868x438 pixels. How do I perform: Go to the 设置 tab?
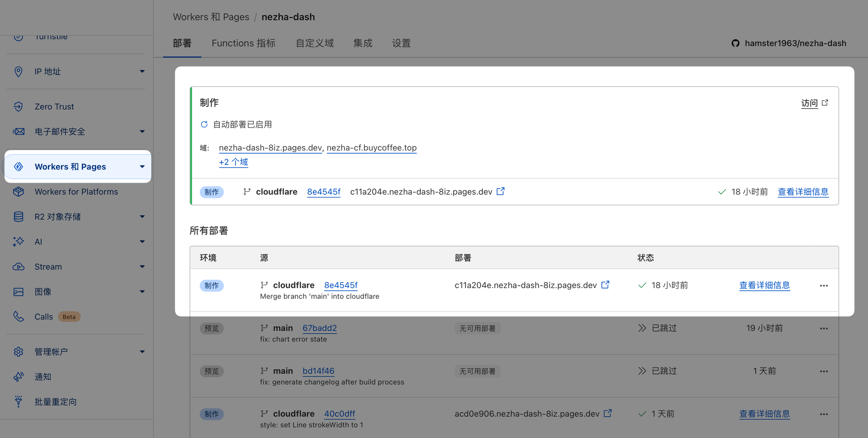coord(401,43)
